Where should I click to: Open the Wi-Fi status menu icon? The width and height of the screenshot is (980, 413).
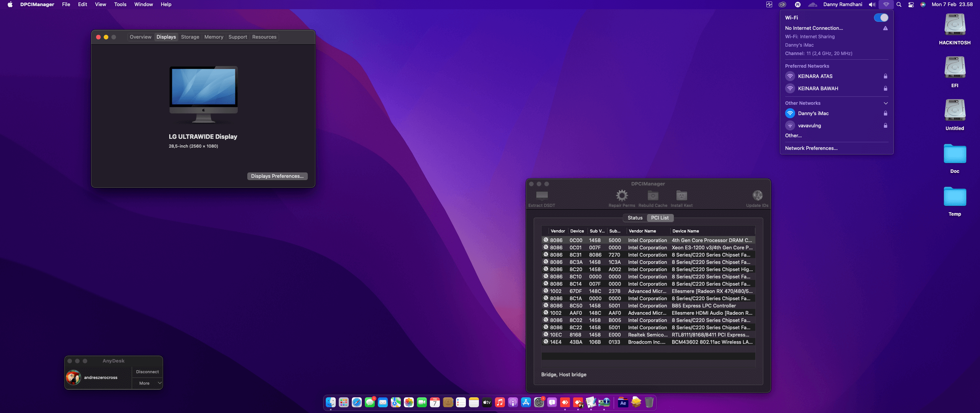pos(886,5)
